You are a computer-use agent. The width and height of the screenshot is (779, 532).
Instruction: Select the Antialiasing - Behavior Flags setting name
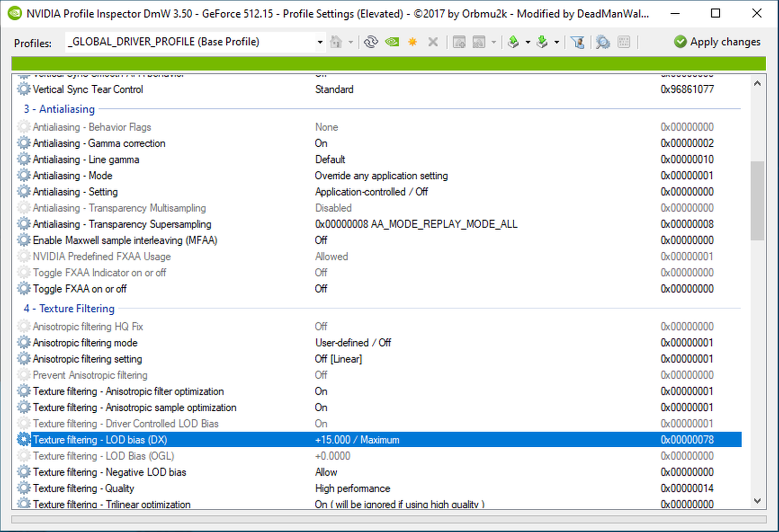92,127
